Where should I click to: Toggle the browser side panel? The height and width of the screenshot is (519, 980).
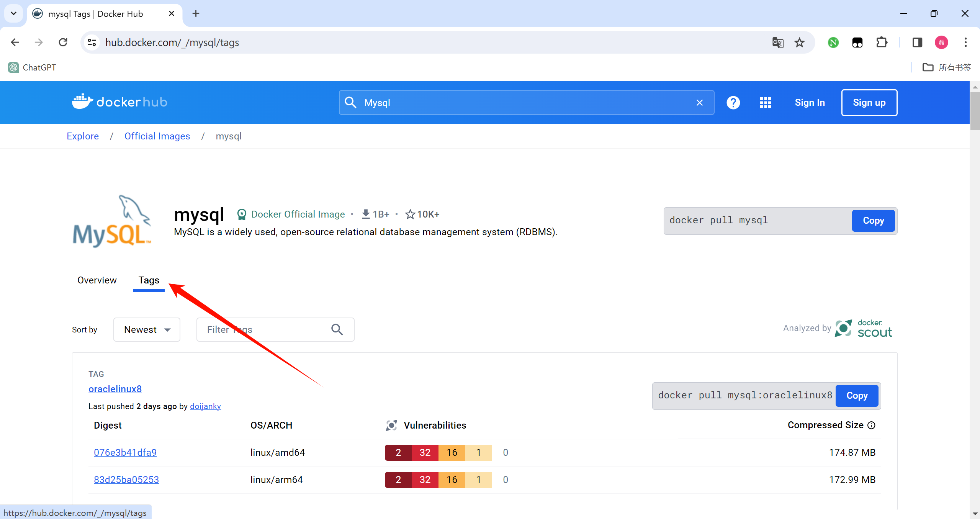pos(917,43)
